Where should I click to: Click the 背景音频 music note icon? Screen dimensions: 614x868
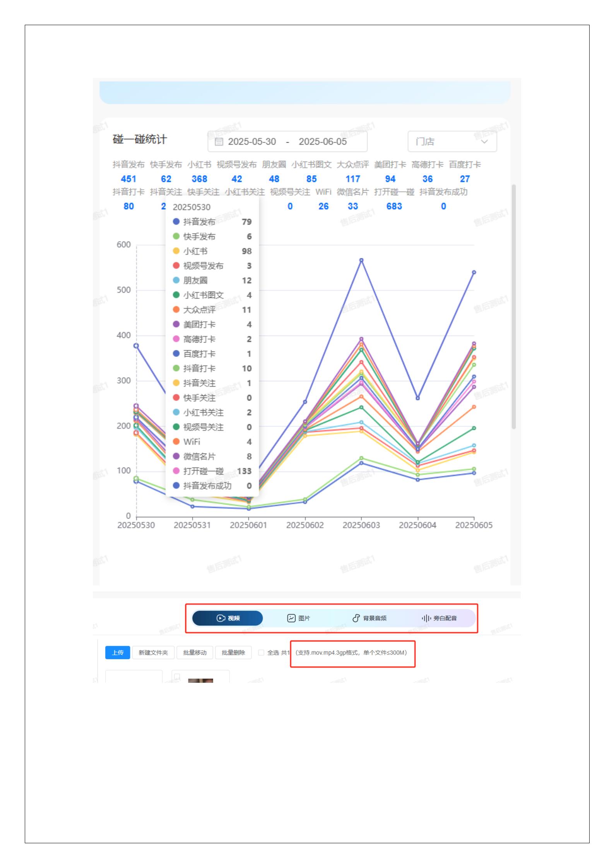point(356,618)
